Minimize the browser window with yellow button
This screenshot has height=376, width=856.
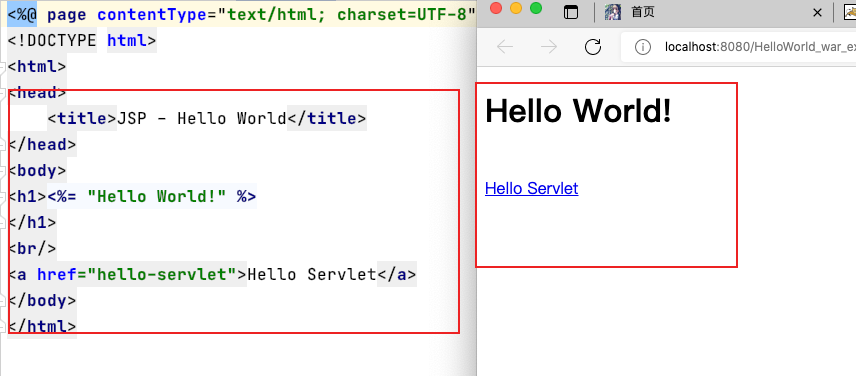(x=516, y=8)
